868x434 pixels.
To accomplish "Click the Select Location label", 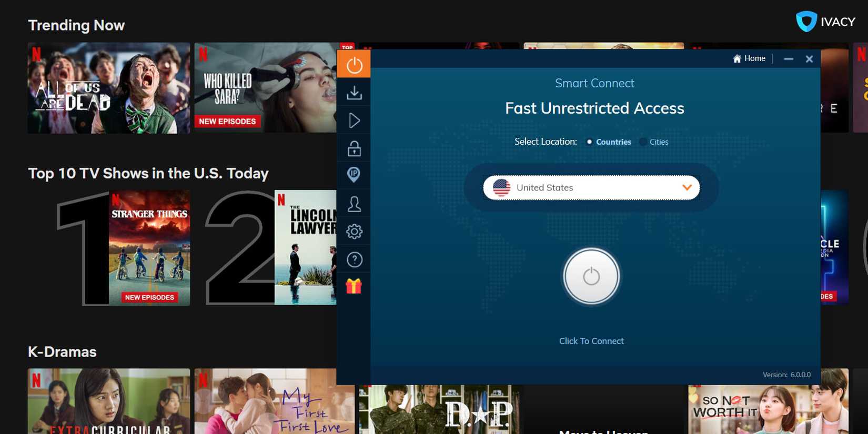I will click(x=546, y=142).
